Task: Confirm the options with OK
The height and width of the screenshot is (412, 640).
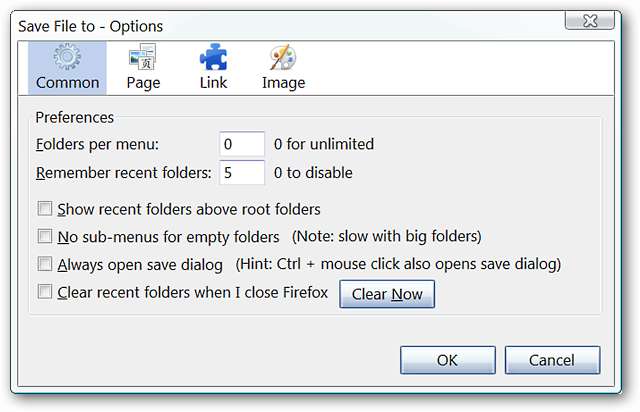Action: (447, 360)
